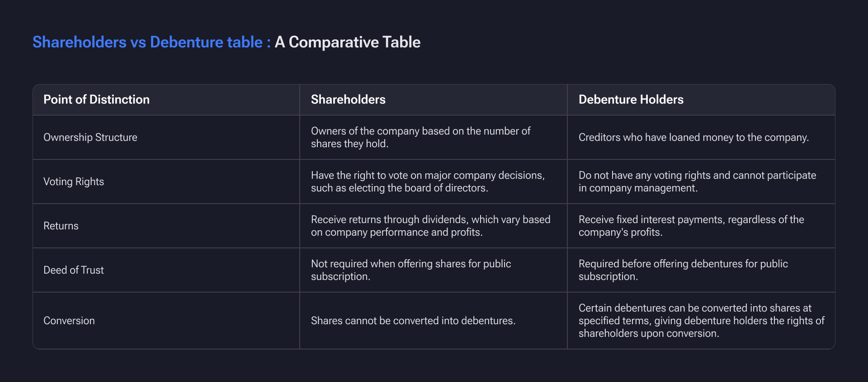This screenshot has height=382, width=868.
Task: Click the blue "Shareholders vs Debenture table" title
Action: point(147,42)
